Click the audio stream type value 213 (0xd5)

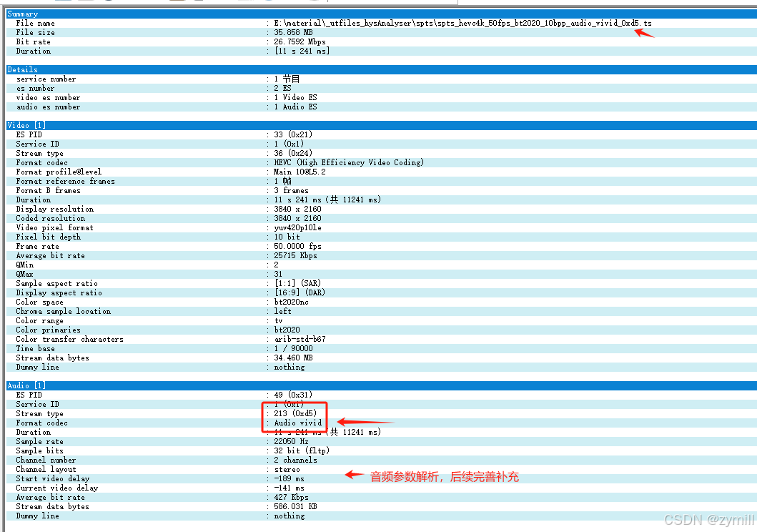click(295, 414)
